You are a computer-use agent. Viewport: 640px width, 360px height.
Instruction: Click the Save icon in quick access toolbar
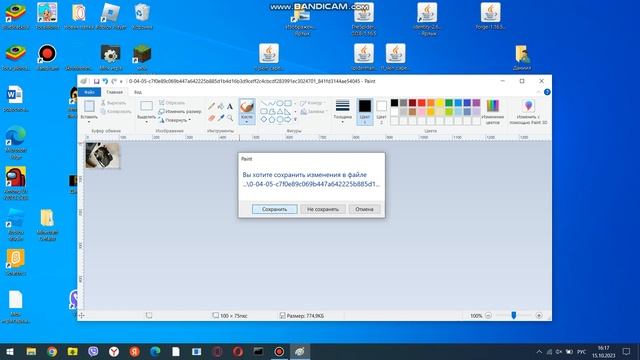click(x=96, y=81)
